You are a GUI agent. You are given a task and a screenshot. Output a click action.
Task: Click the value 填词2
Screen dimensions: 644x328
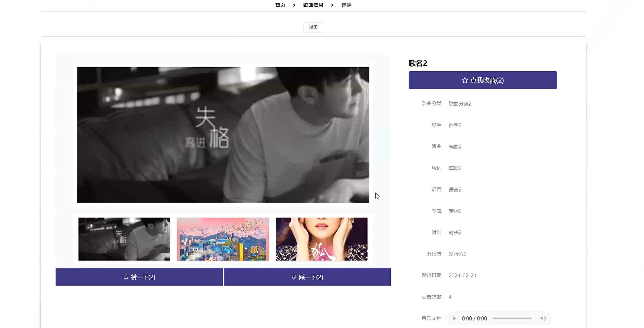[x=455, y=168]
